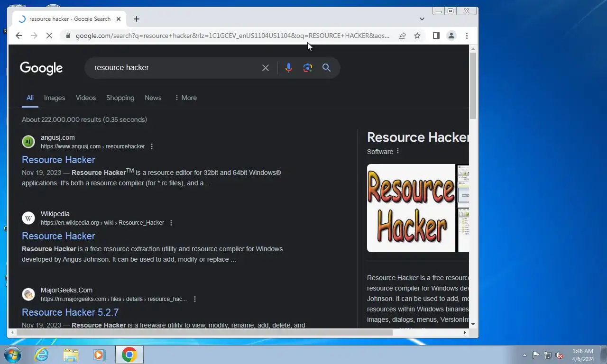Viewport: 607px width, 364px height.
Task: Open the tab search chevron
Action: 422,19
